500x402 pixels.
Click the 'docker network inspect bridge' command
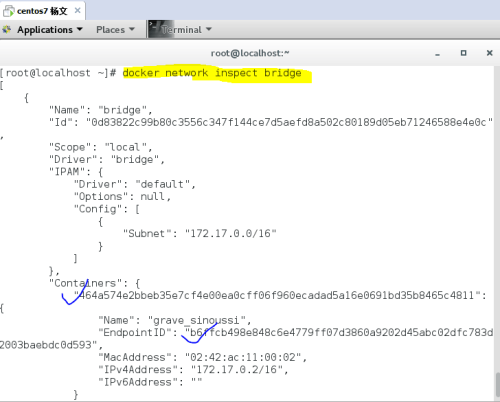coord(212,73)
